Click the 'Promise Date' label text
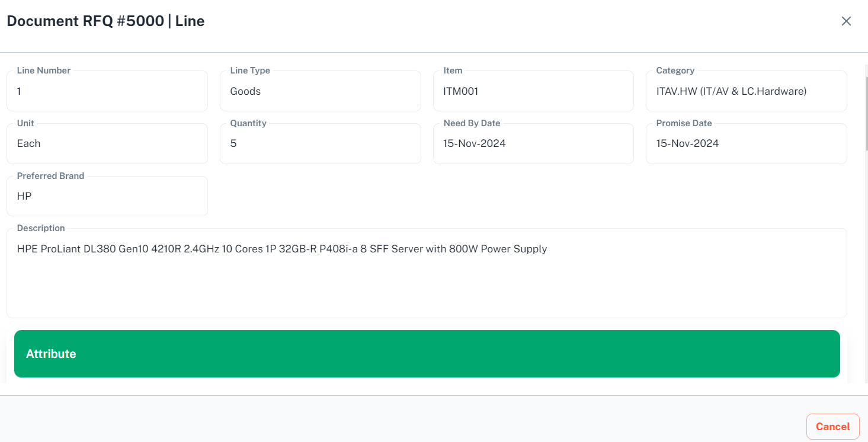The height and width of the screenshot is (442, 868). pos(684,123)
